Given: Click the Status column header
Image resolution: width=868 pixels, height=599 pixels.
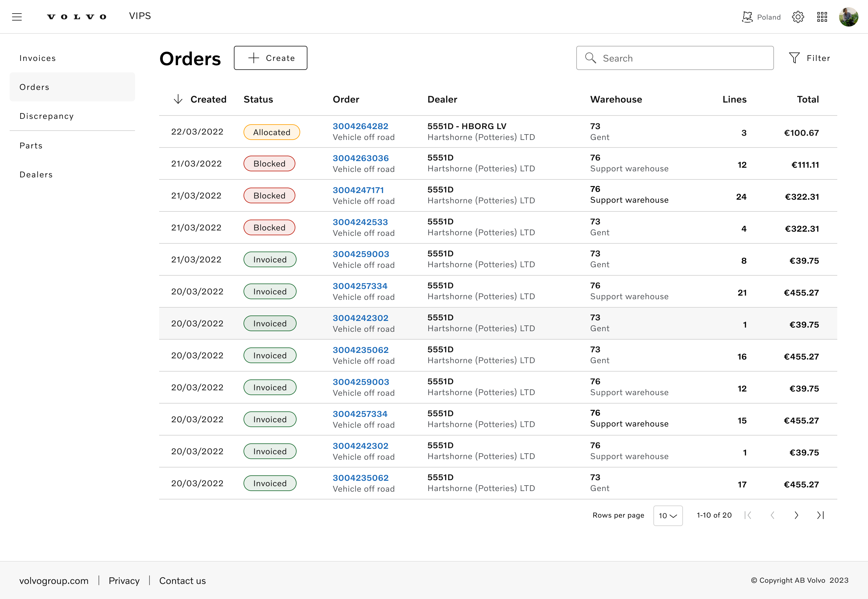Looking at the screenshot, I should 258,99.
